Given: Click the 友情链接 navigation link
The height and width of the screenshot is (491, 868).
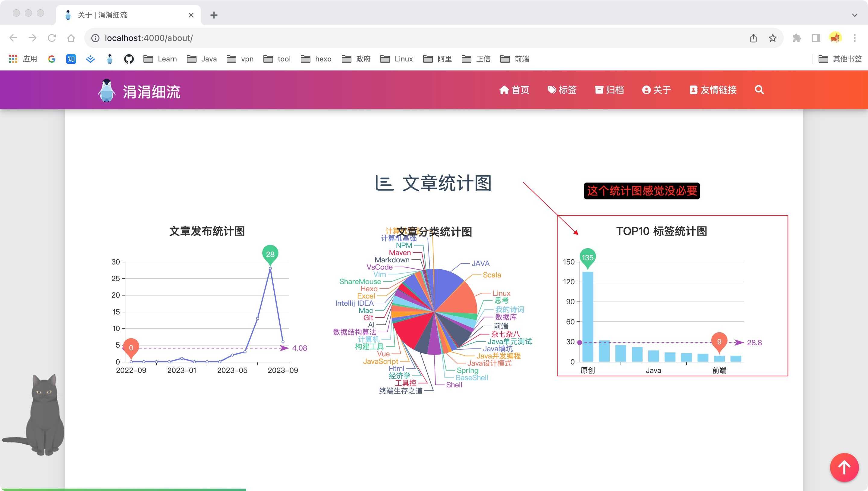Looking at the screenshot, I should [713, 90].
